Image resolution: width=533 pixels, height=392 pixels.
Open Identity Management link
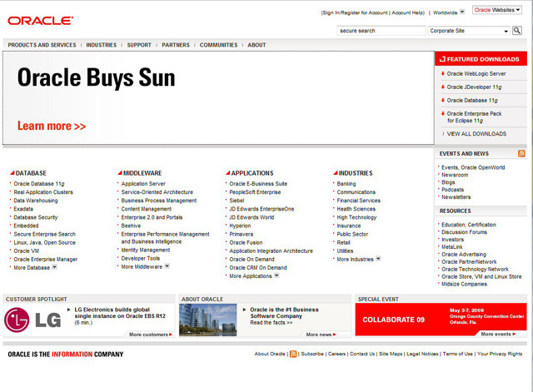coord(146,250)
